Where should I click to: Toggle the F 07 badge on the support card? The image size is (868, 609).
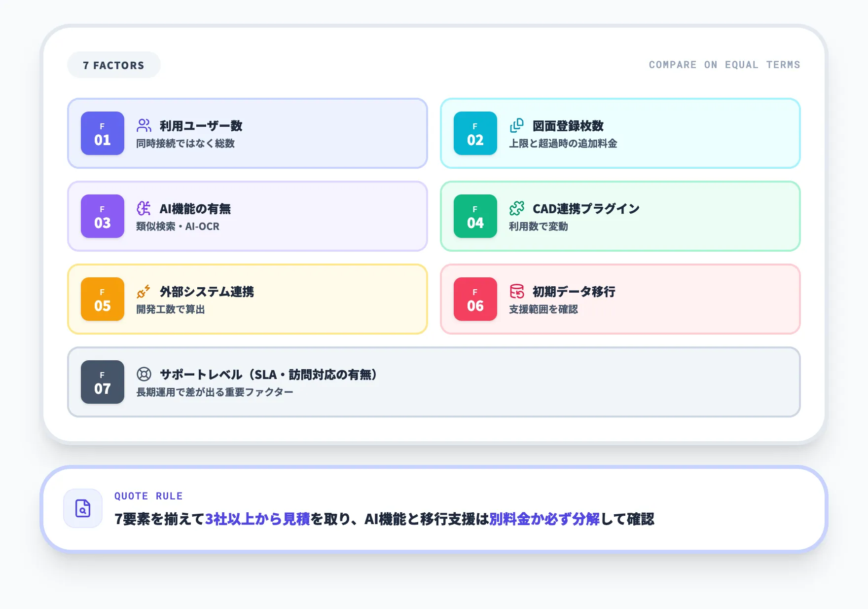(102, 382)
